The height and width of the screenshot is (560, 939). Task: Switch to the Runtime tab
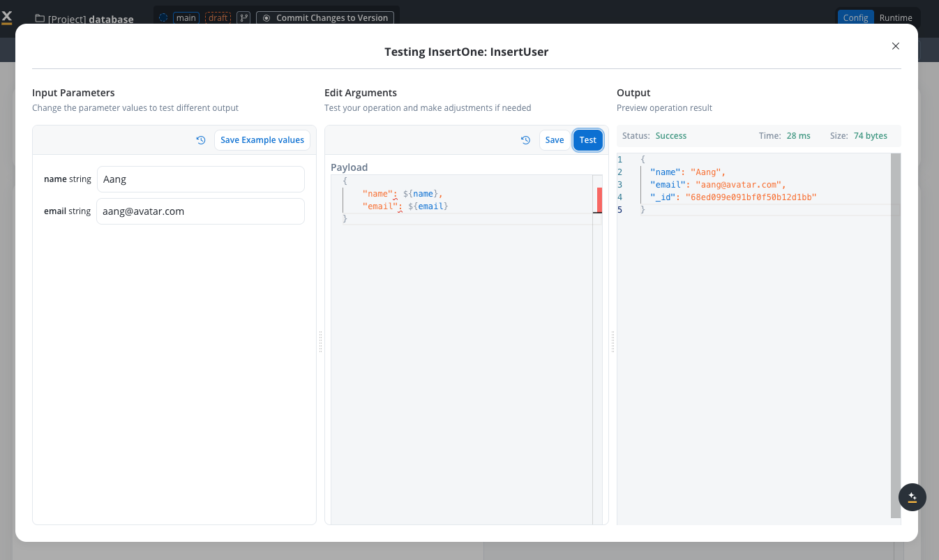(895, 18)
